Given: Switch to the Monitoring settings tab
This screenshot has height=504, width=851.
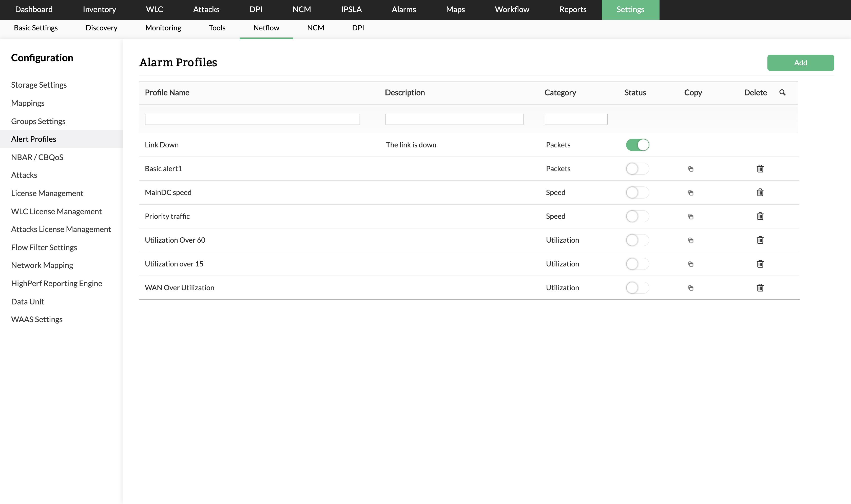Looking at the screenshot, I should (163, 28).
